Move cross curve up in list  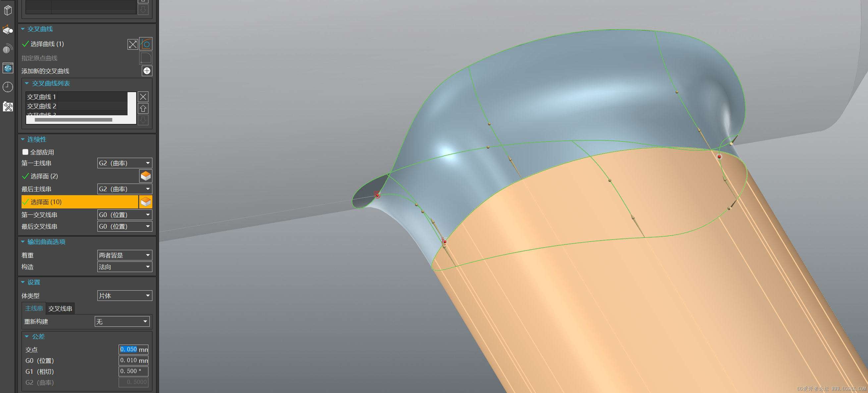coord(143,109)
